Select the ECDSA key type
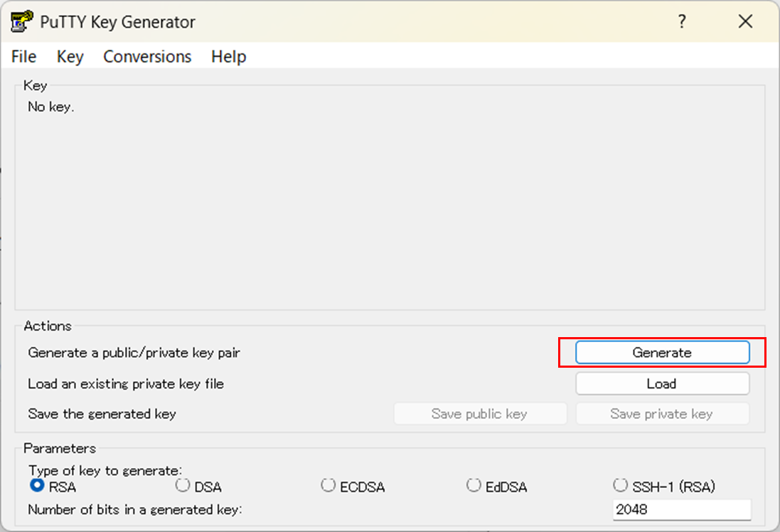Screen dimensions: 780x532 click(x=328, y=485)
